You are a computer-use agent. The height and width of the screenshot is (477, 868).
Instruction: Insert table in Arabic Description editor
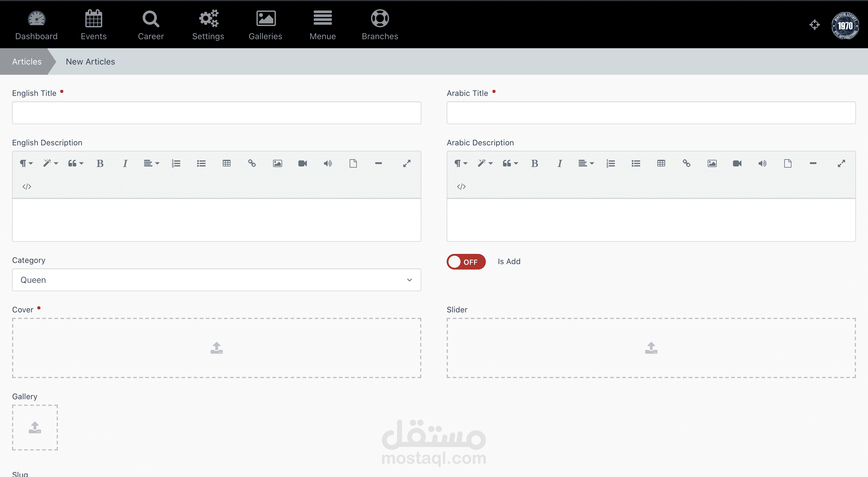[x=661, y=163]
